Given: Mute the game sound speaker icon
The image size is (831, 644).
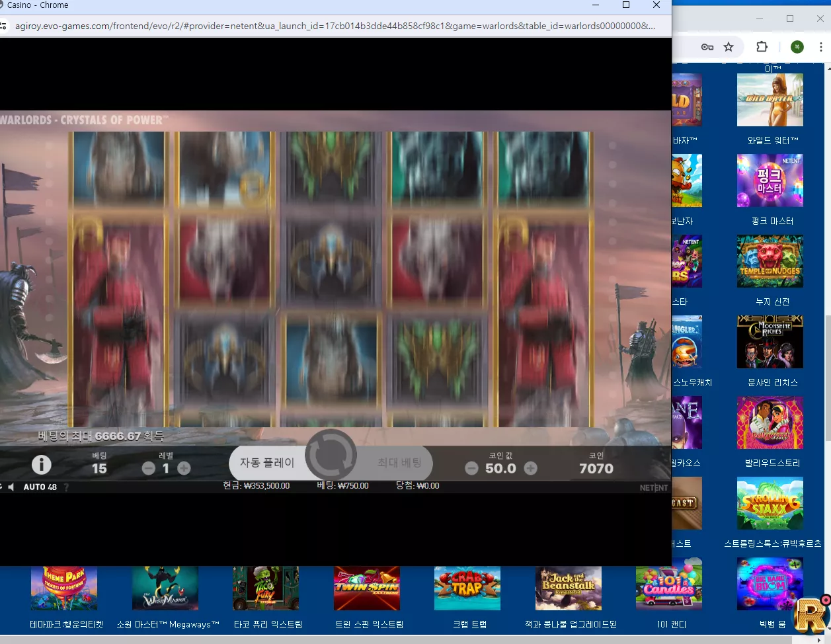Looking at the screenshot, I should click(x=11, y=487).
